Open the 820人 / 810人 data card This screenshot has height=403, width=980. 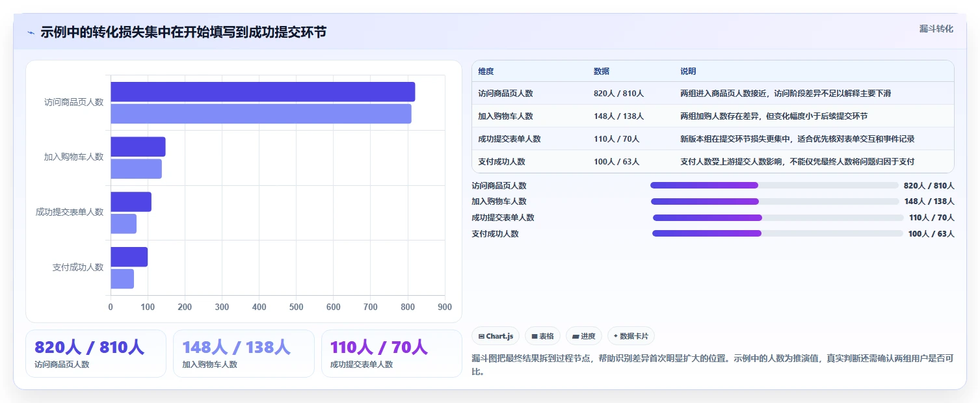96,354
